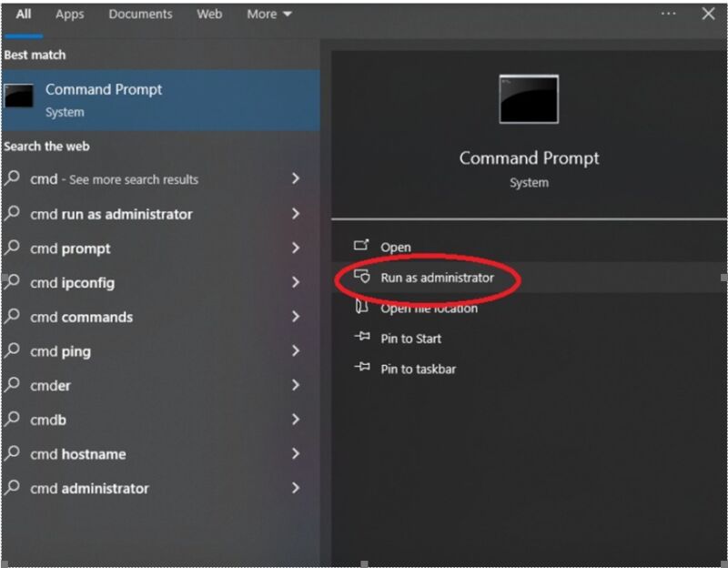Screen dimensions: 728x568
Task: Click the Run as administrator shield icon
Action: pyautogui.click(x=361, y=277)
